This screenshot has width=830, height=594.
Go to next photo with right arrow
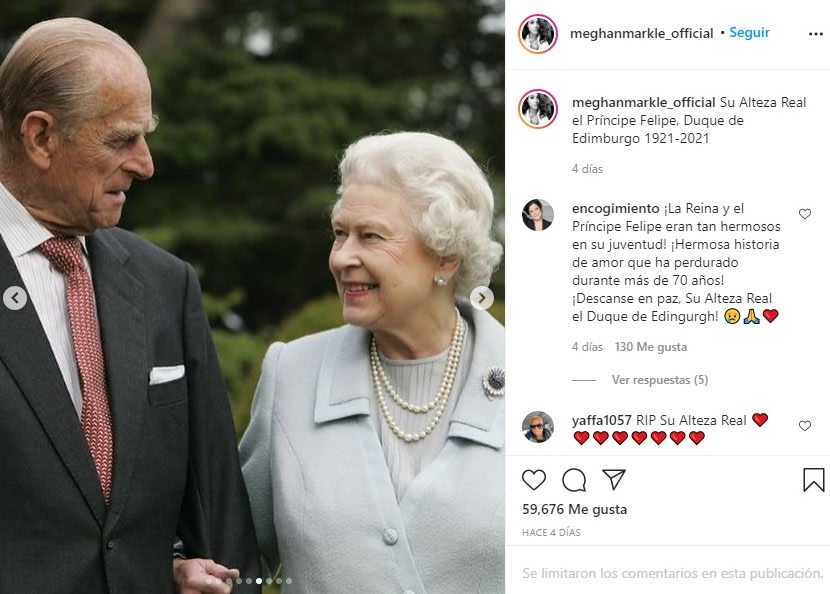coord(482,298)
